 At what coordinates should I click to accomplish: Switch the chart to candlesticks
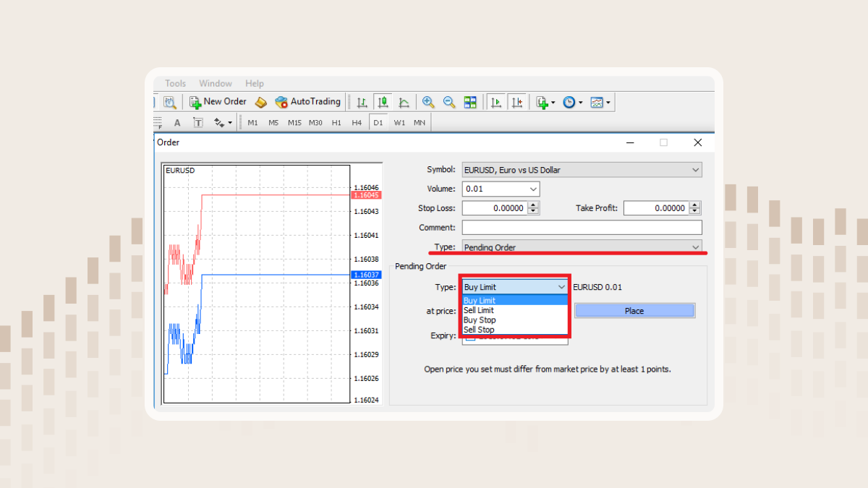(383, 102)
